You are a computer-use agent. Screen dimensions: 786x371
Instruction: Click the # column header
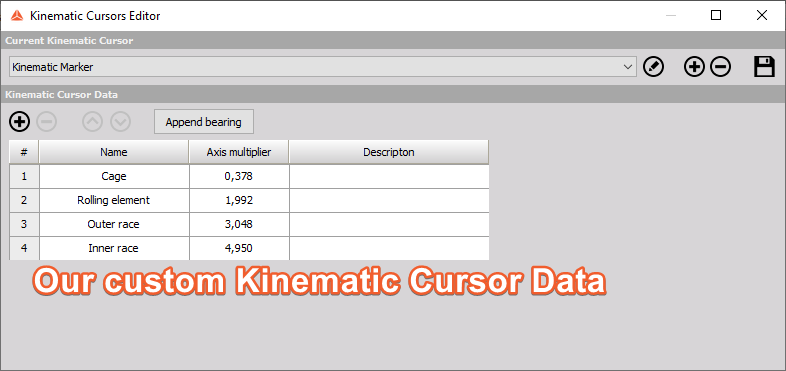click(24, 152)
